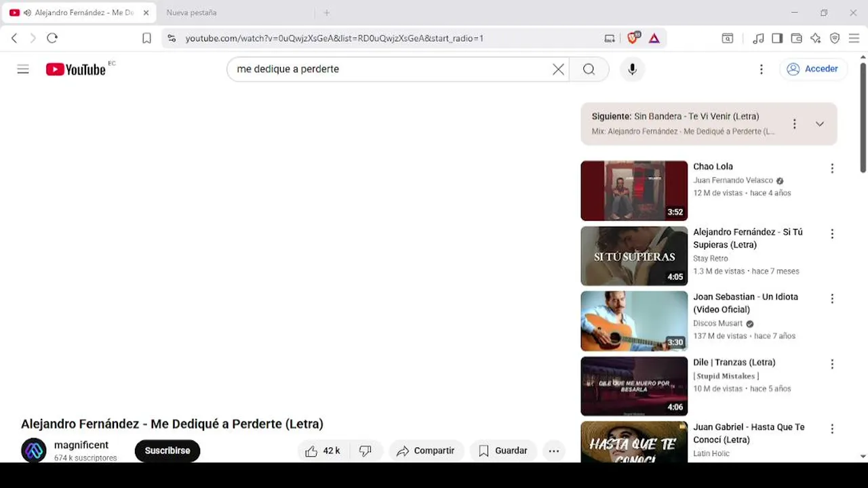This screenshot has height=488, width=868.
Task: Go to the YouTube home logo
Action: 76,69
